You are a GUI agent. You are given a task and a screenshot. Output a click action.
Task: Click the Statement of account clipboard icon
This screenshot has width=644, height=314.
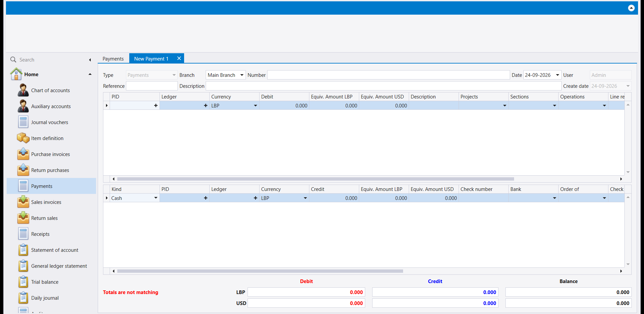click(x=23, y=250)
